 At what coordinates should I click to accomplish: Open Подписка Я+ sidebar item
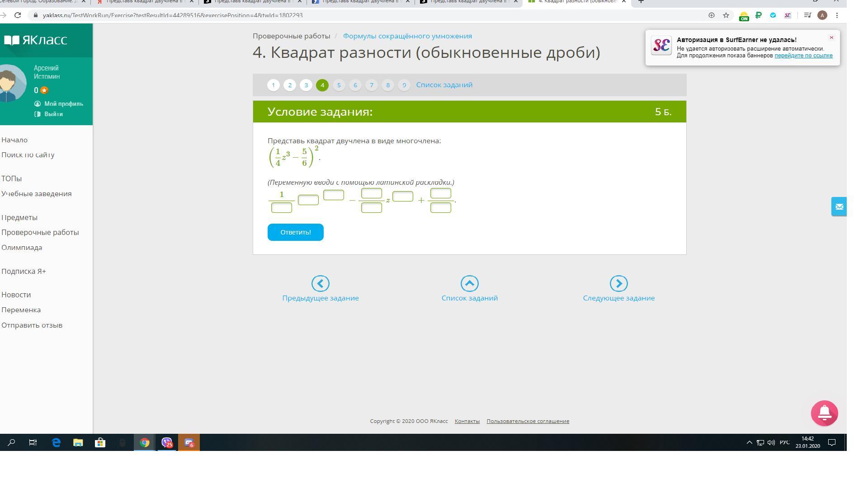click(24, 271)
